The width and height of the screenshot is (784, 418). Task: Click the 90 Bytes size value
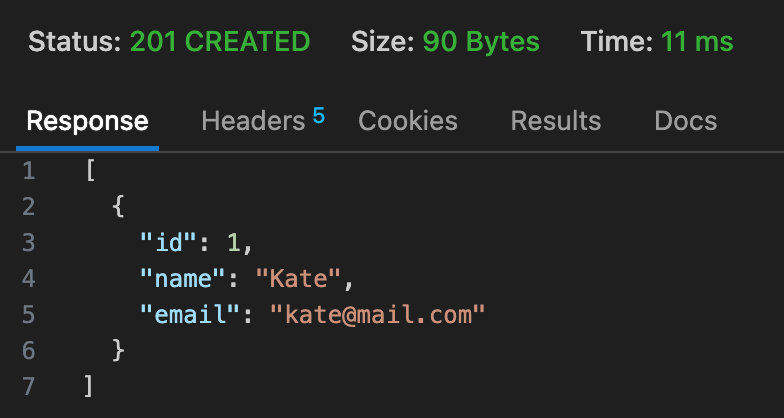[x=481, y=42]
